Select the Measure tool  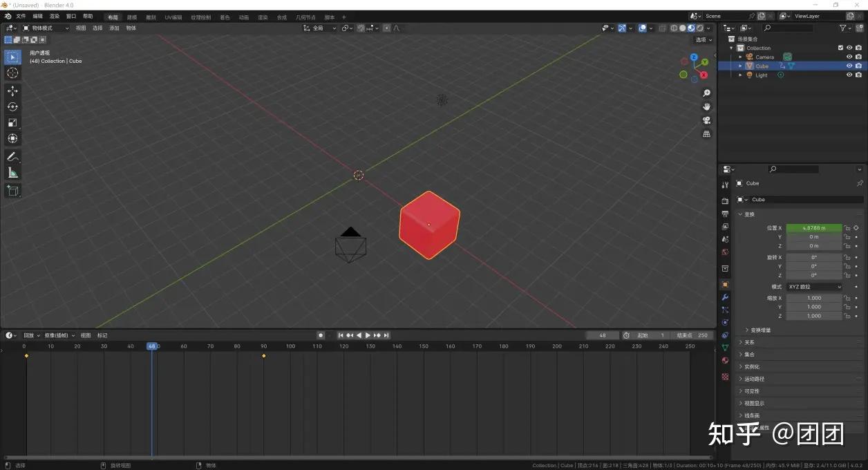click(x=12, y=172)
